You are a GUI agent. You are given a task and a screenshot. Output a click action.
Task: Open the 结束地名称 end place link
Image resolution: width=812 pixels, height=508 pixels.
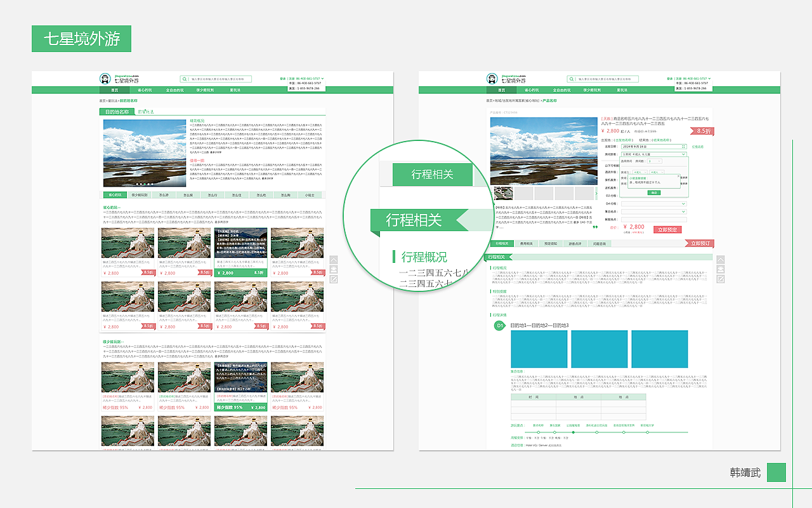[662, 140]
